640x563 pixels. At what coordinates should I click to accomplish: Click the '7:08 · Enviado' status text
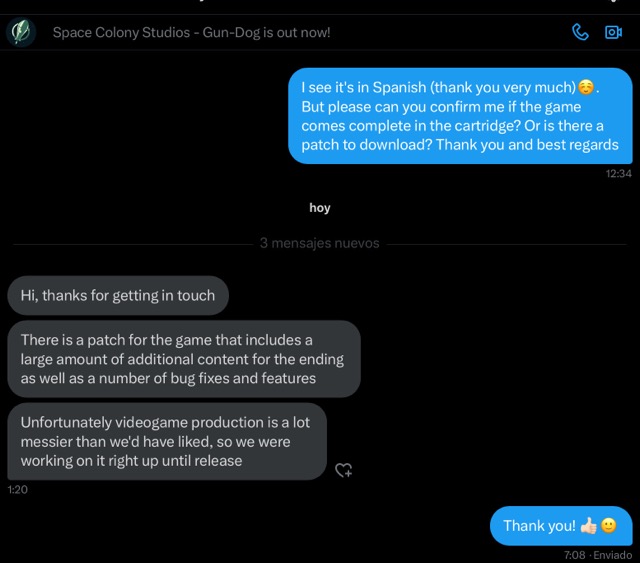[598, 555]
